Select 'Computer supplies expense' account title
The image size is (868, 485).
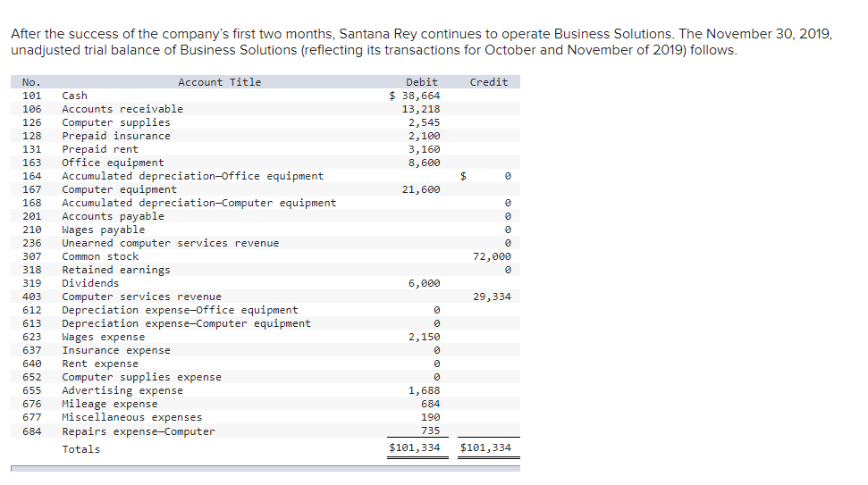[141, 377]
